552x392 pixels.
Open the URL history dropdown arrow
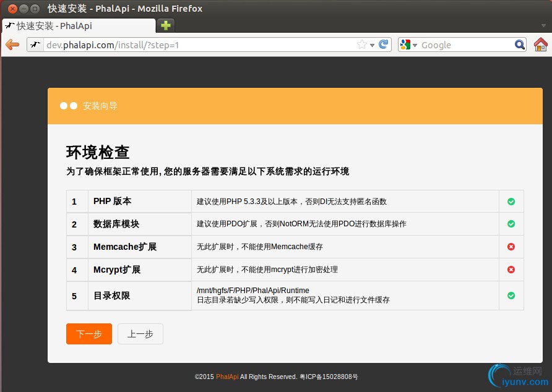tap(372, 45)
